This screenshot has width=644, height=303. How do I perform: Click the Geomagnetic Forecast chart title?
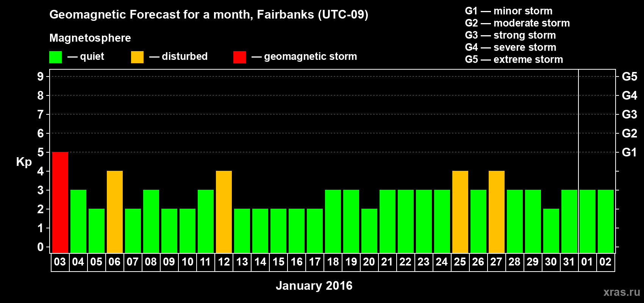pos(209,15)
